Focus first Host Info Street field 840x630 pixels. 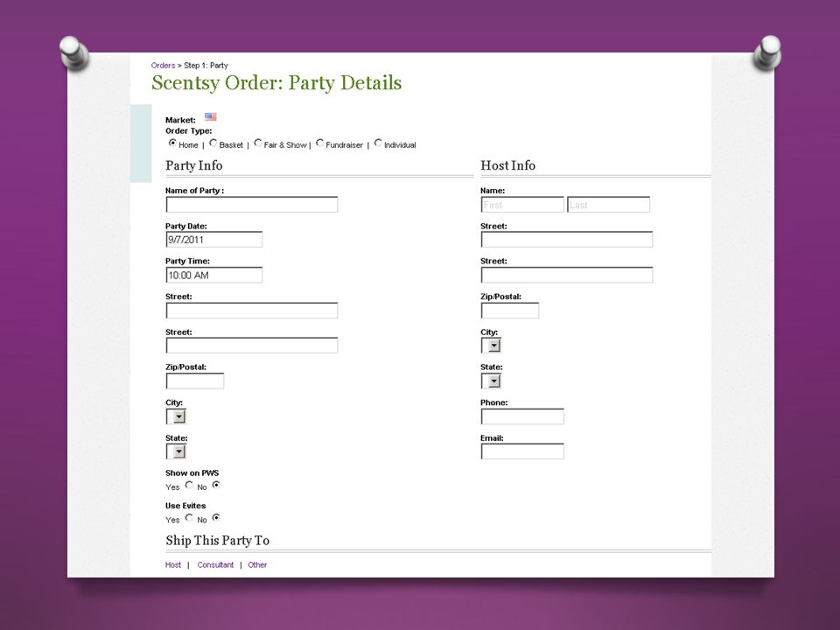click(567, 240)
